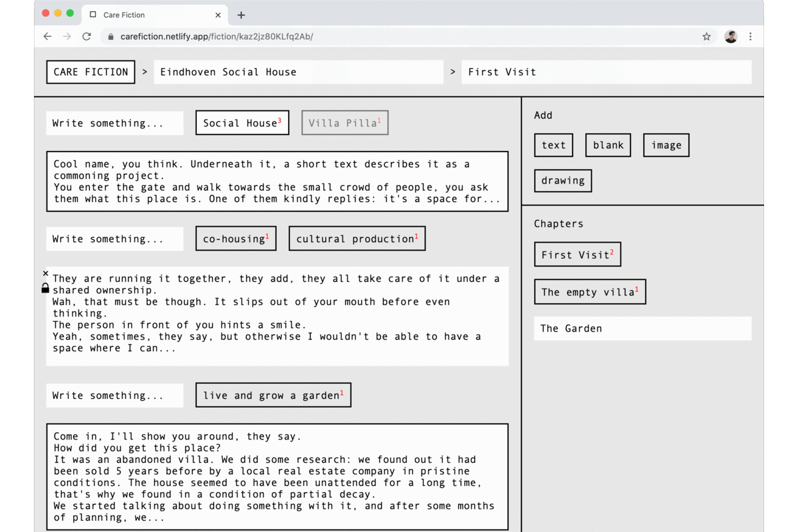Add a text block
This screenshot has width=798, height=532.
click(x=553, y=145)
